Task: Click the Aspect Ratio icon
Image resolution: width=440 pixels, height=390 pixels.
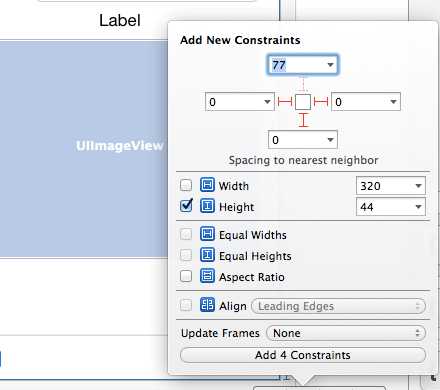Action: (207, 276)
